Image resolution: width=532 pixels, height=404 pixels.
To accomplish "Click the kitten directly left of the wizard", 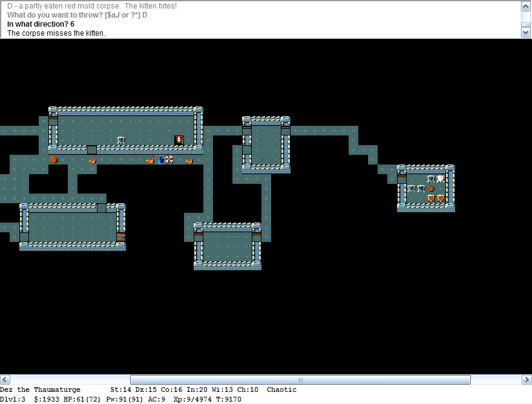I will [150, 160].
